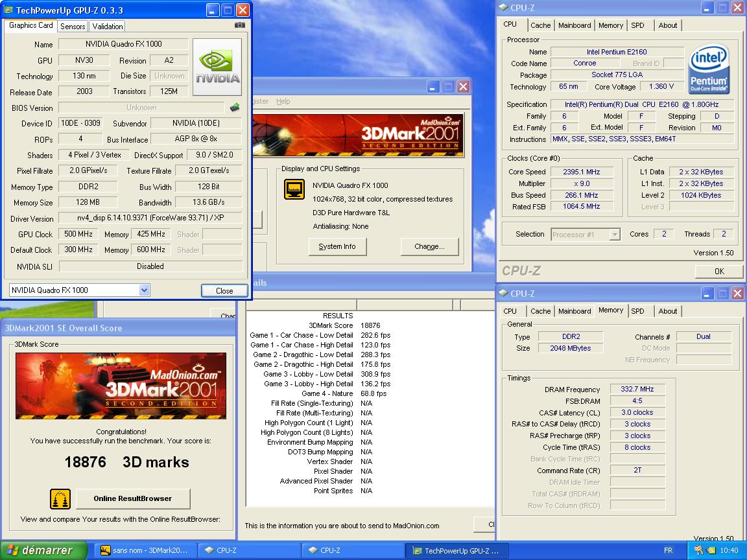Open the Mainboard tab in the top CPU-Z window
747x560 pixels.
click(x=575, y=25)
